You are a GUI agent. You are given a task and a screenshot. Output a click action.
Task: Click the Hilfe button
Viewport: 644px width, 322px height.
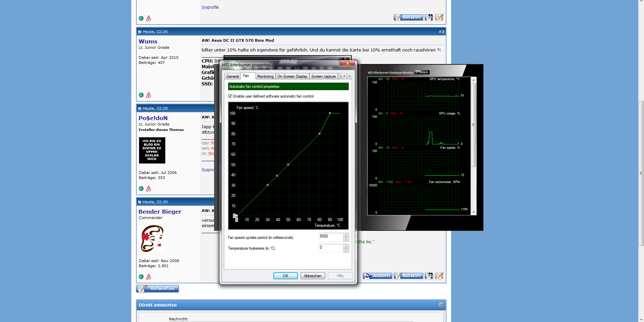[340, 276]
